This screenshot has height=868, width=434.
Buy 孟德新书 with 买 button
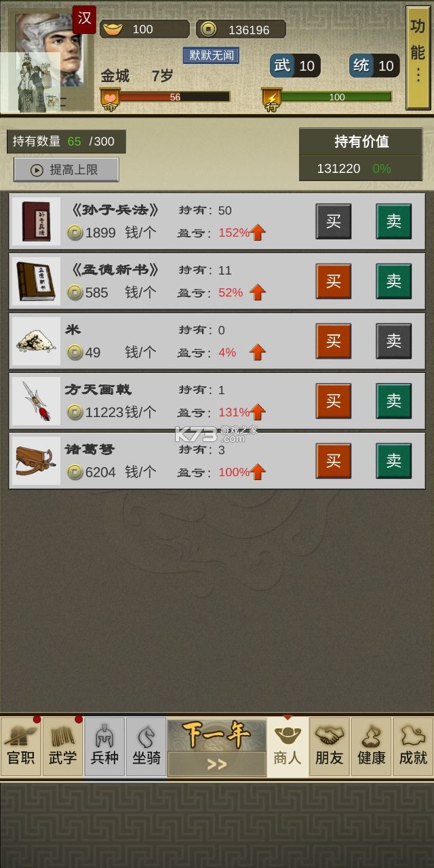tap(334, 281)
